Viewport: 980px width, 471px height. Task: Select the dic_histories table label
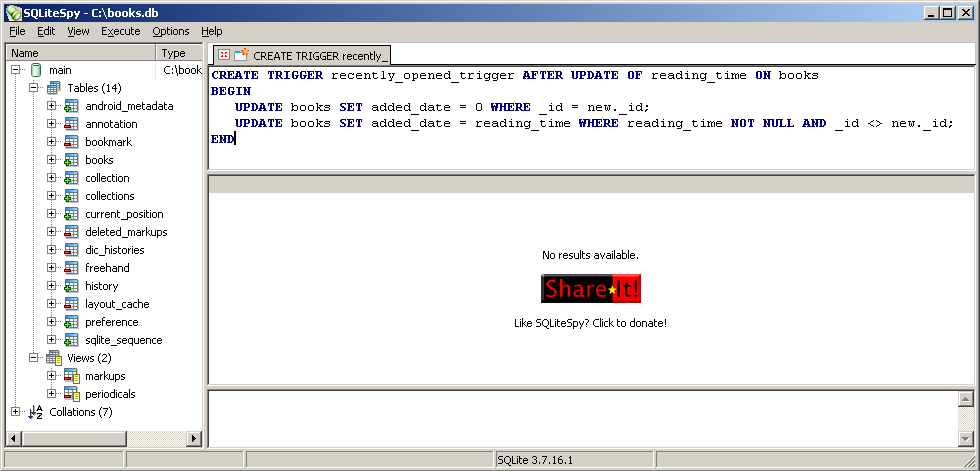[115, 250]
